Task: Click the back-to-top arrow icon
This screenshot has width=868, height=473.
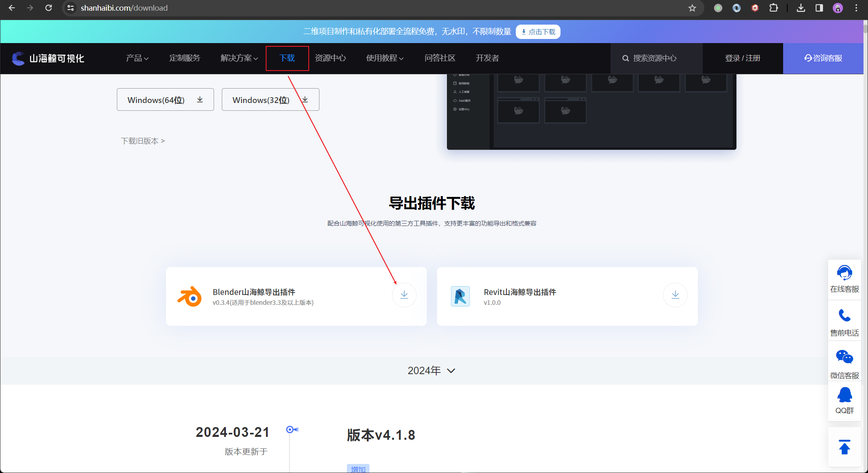Action: coord(844,447)
